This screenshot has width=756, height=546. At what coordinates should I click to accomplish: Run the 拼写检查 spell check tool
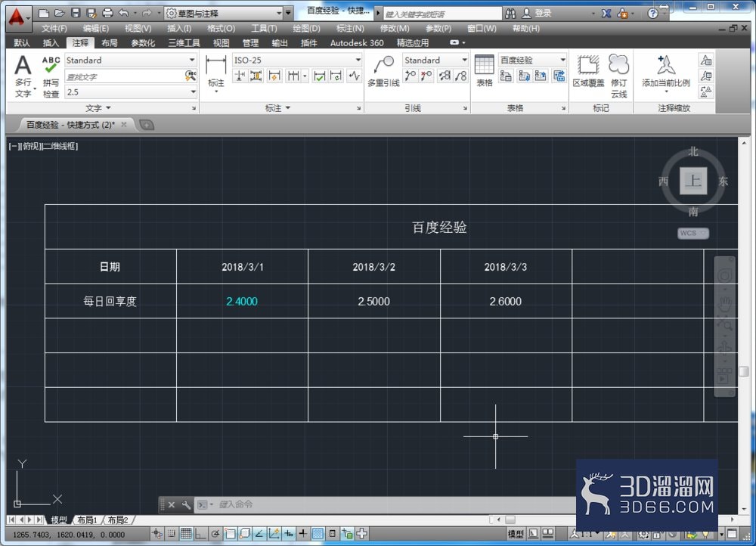coord(51,76)
